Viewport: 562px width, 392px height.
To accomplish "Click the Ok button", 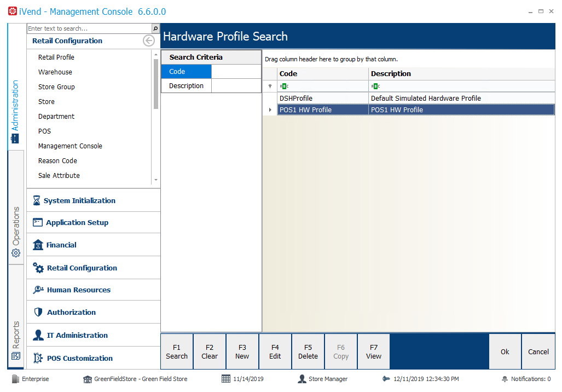I will [x=505, y=351].
